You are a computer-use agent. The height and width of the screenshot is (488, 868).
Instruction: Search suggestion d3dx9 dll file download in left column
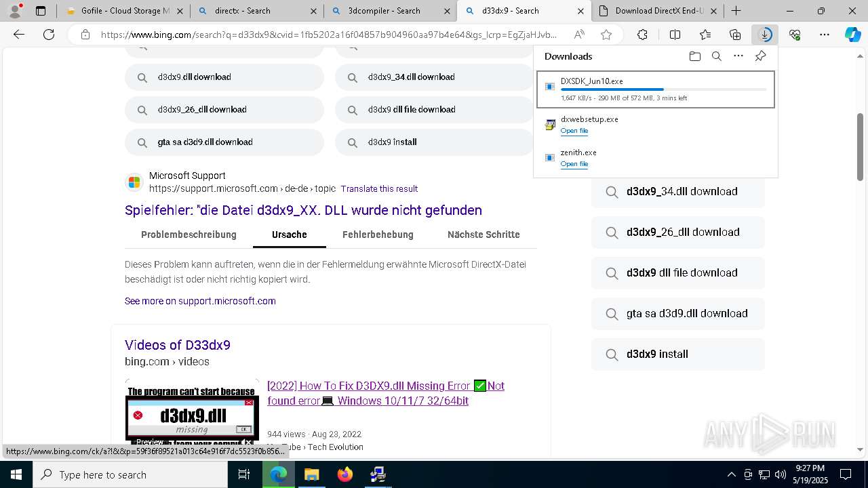click(x=434, y=110)
